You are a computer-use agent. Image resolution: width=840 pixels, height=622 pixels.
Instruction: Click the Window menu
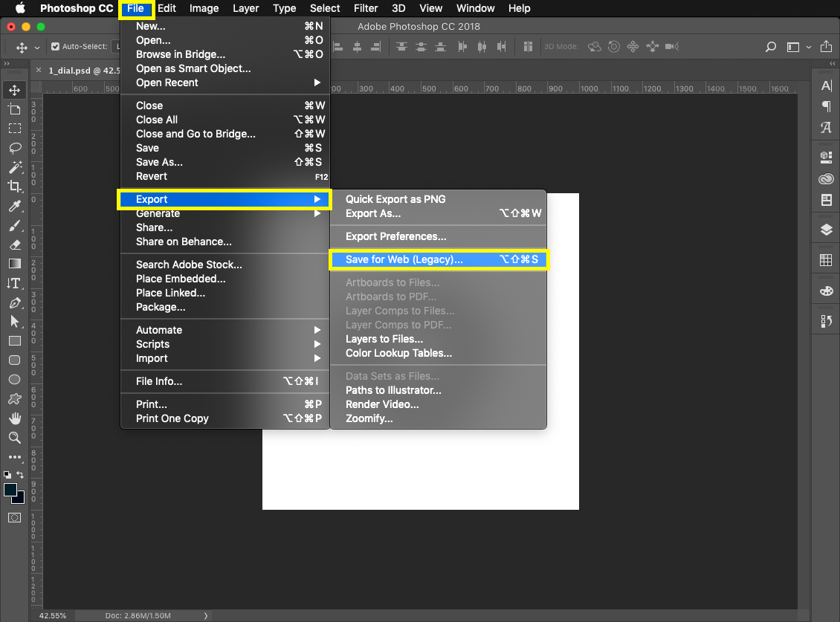(475, 9)
